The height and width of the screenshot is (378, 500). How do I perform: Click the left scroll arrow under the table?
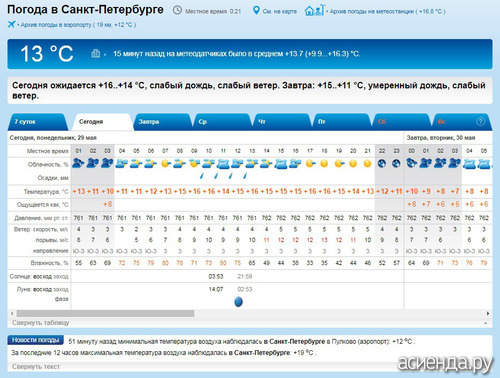coord(12,314)
